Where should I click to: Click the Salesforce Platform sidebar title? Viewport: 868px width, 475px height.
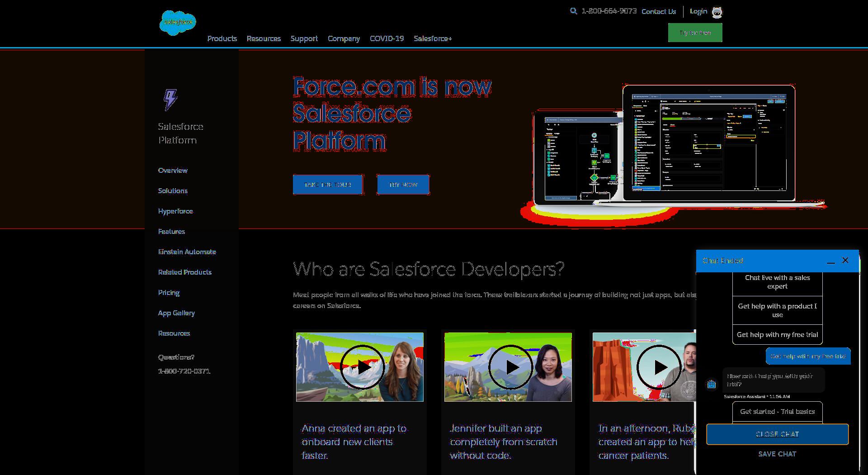point(180,133)
